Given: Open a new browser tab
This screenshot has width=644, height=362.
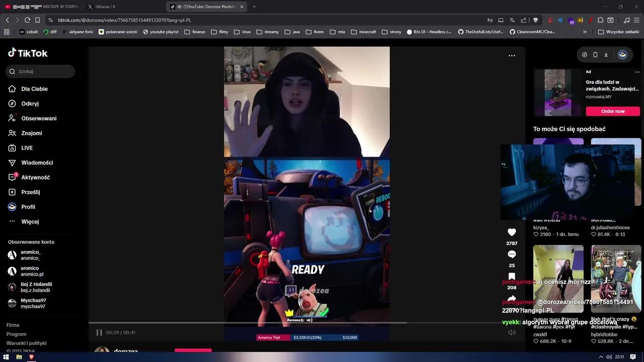Looking at the screenshot, I should [x=254, y=7].
